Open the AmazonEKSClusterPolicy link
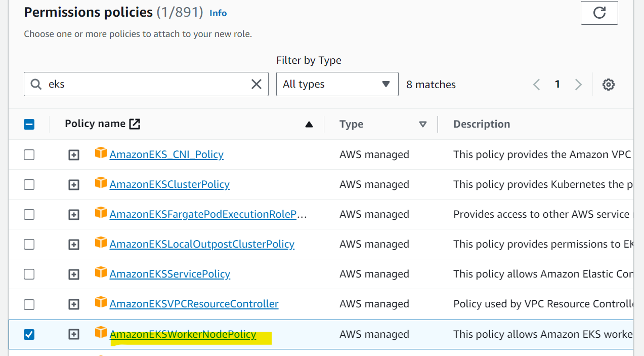The width and height of the screenshot is (644, 356). click(x=169, y=184)
